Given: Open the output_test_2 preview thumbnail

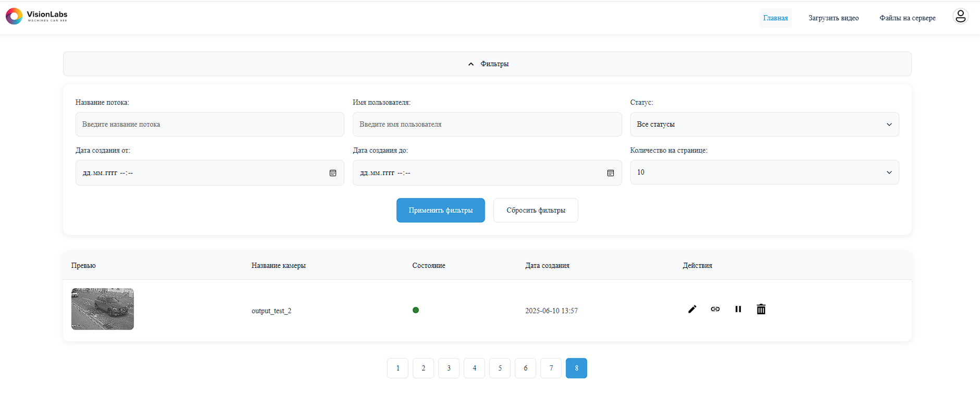Looking at the screenshot, I should [x=103, y=309].
